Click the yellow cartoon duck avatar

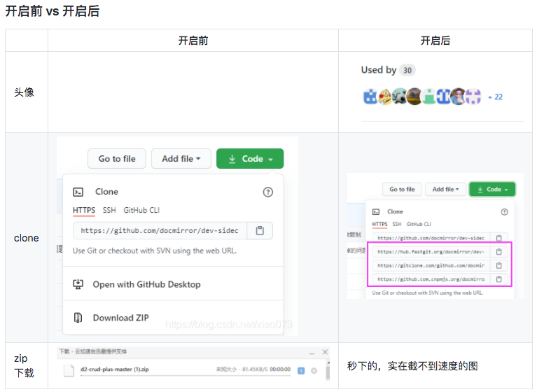(385, 97)
